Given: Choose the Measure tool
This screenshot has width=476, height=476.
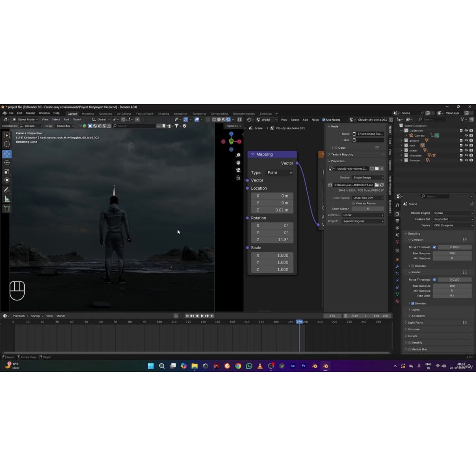Looking at the screenshot, I should 7,199.
